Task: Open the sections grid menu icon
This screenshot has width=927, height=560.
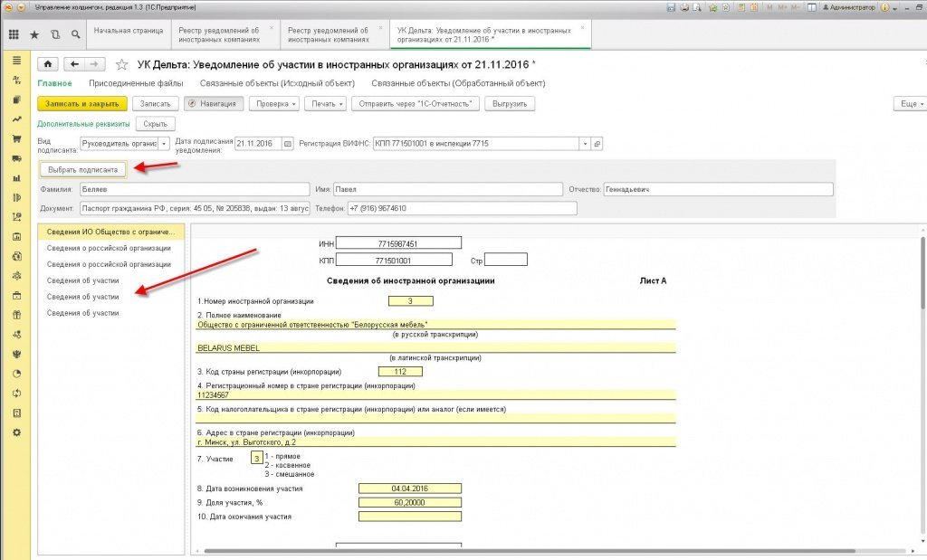Action: point(14,35)
